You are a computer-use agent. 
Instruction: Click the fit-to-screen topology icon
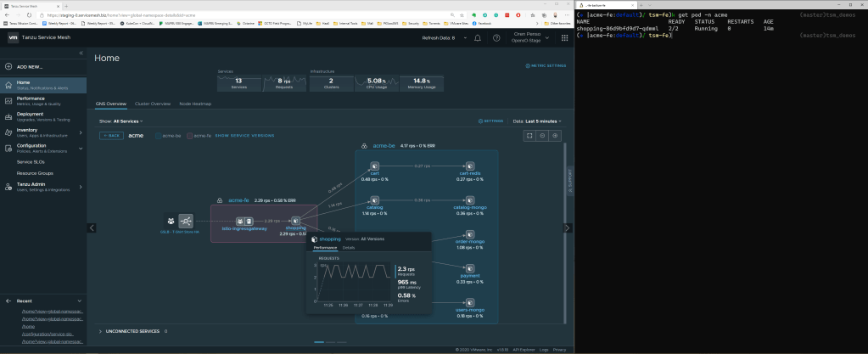click(x=529, y=135)
